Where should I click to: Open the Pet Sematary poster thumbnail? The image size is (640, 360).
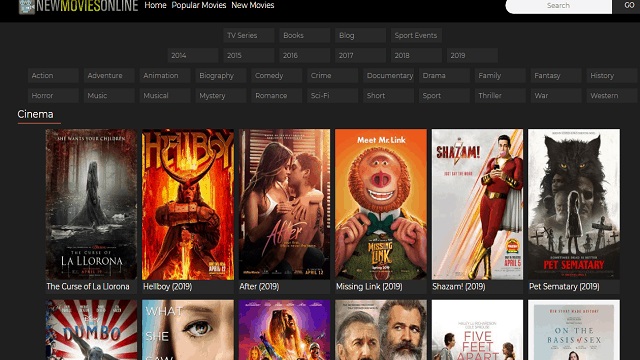pyautogui.click(x=574, y=204)
